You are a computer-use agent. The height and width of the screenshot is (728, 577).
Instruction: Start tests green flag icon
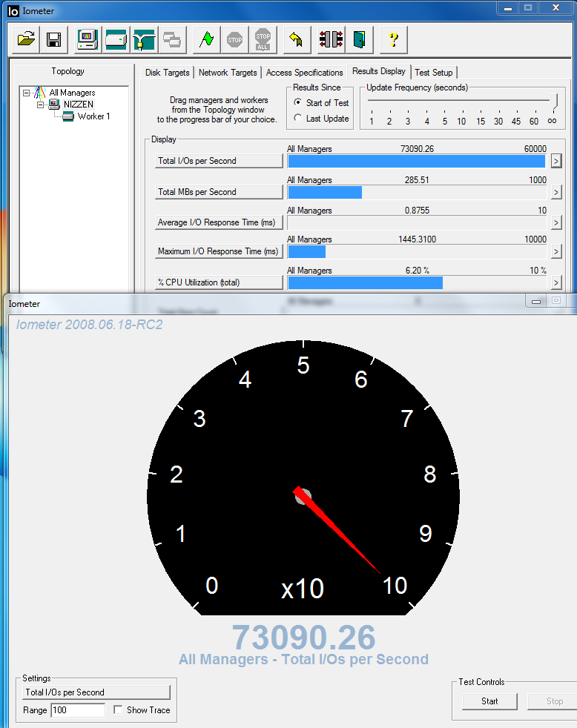pyautogui.click(x=206, y=39)
